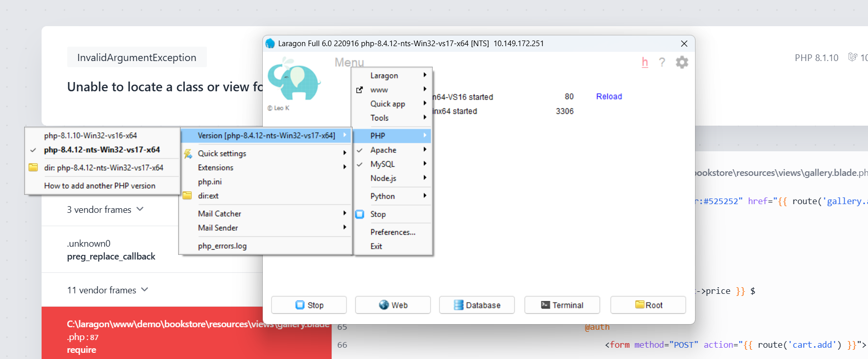Click the Laragon elephant logo
This screenshot has width=868, height=359.
294,78
